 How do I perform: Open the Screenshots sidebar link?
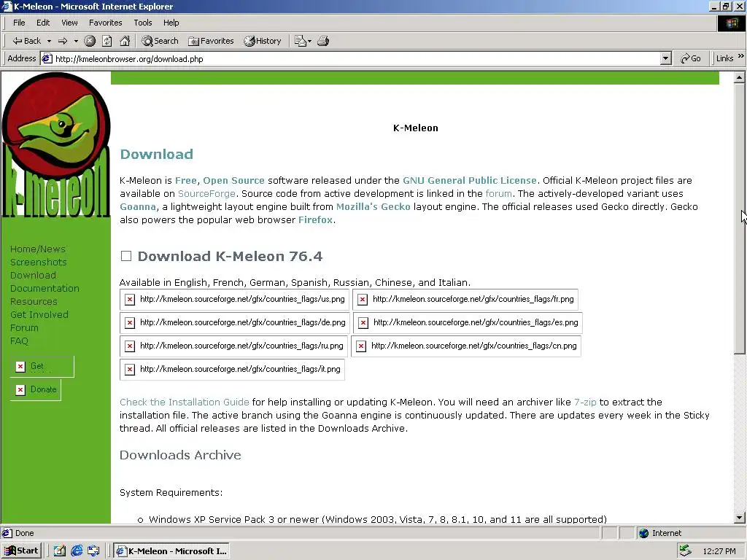[x=38, y=262]
